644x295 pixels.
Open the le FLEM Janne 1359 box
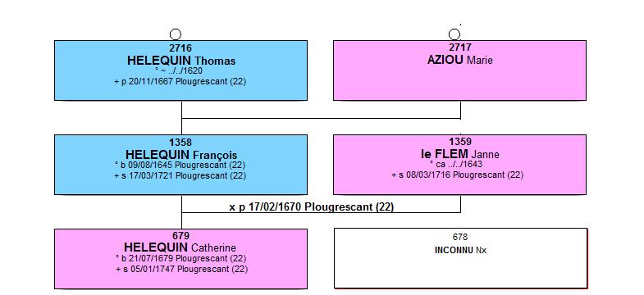click(x=459, y=165)
